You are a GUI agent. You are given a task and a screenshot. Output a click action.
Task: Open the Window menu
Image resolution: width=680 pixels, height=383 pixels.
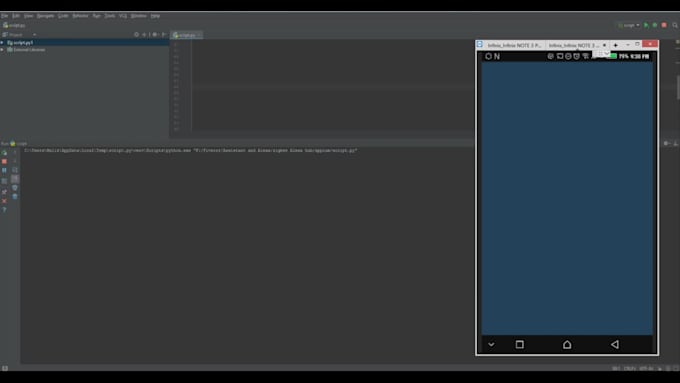[x=139, y=16]
